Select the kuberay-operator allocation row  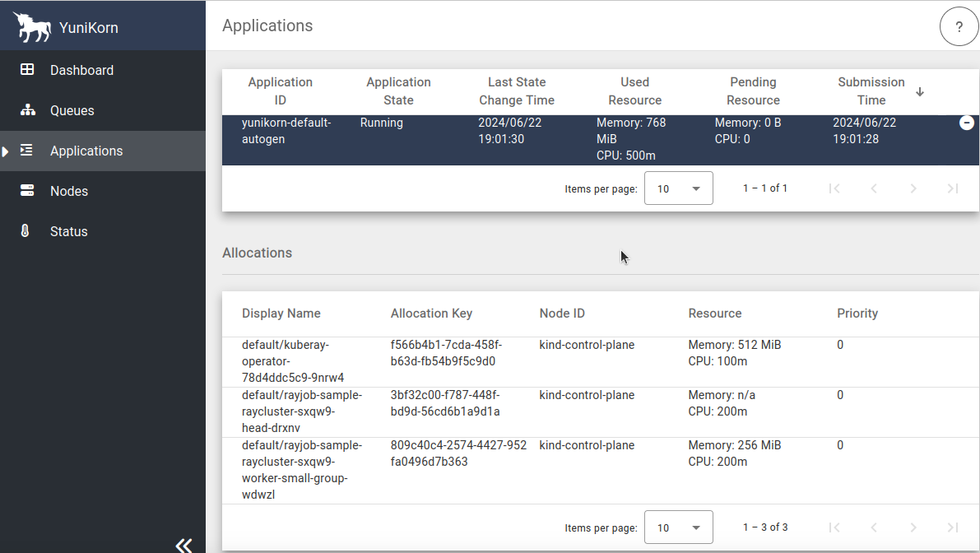tap(494, 361)
